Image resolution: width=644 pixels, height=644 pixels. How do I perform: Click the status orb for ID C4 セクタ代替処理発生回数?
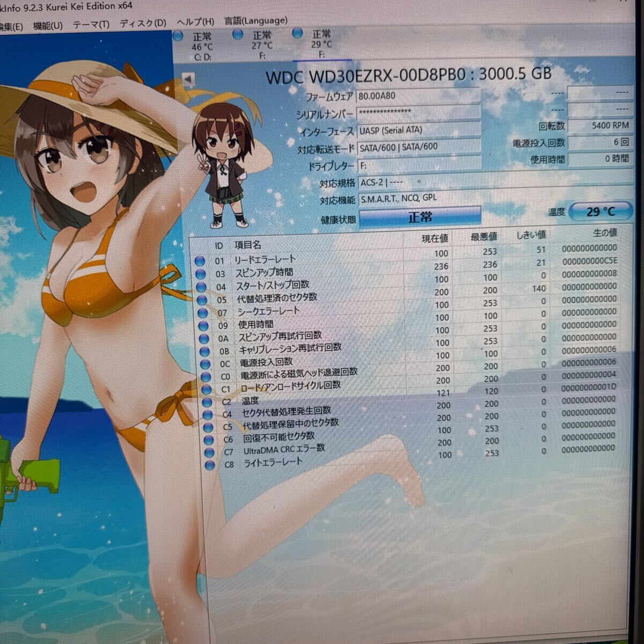(207, 415)
